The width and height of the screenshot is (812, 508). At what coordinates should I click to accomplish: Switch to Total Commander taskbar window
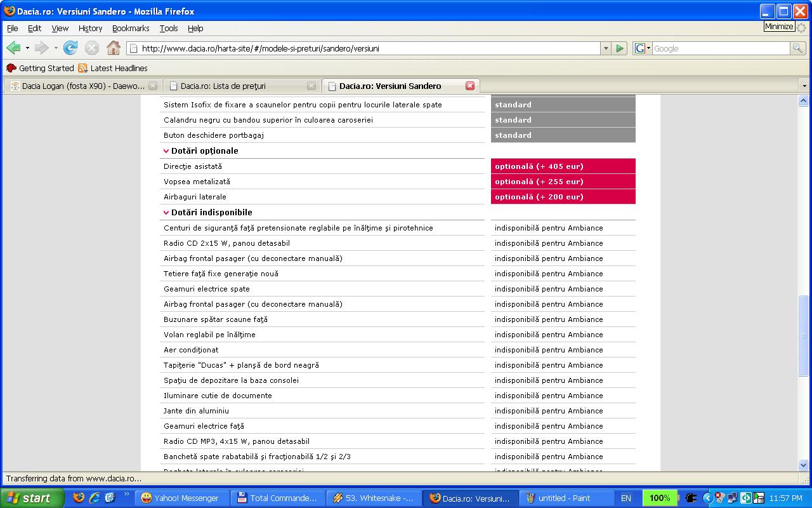(x=278, y=498)
